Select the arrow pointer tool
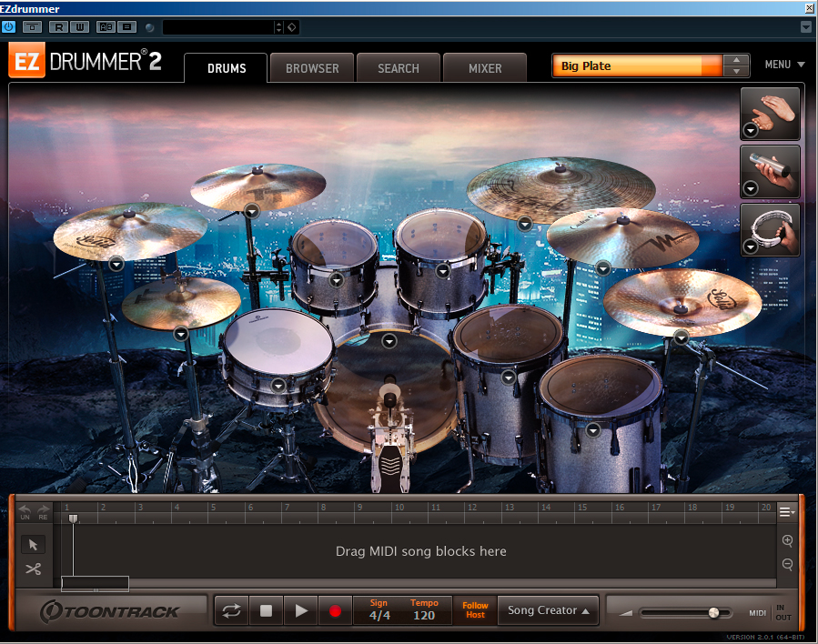 point(34,545)
